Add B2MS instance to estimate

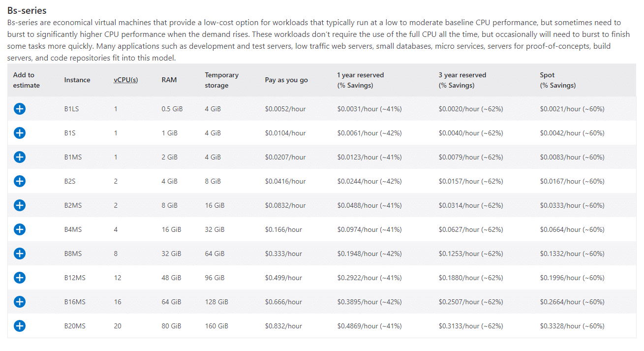pyautogui.click(x=20, y=205)
